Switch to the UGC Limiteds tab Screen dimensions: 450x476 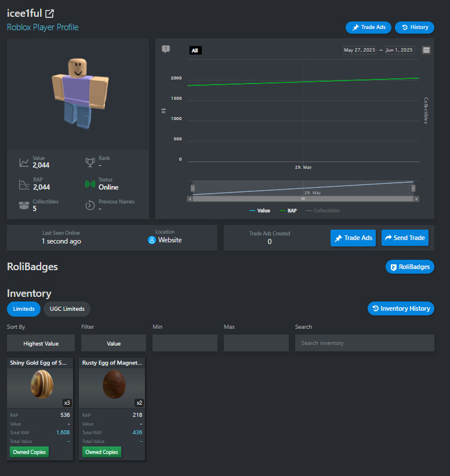coord(67,309)
